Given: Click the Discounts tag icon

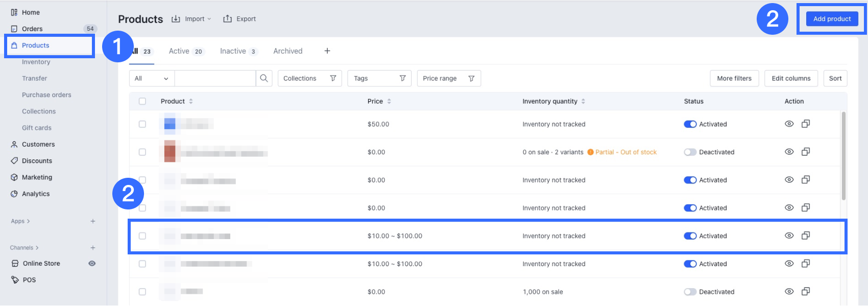Looking at the screenshot, I should [x=14, y=161].
